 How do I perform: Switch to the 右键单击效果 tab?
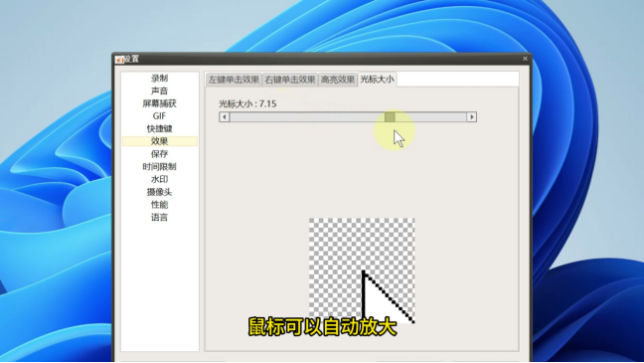click(x=290, y=80)
